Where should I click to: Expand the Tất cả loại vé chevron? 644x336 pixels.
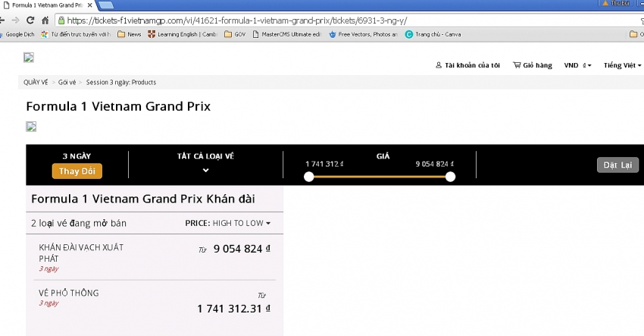pyautogui.click(x=205, y=170)
